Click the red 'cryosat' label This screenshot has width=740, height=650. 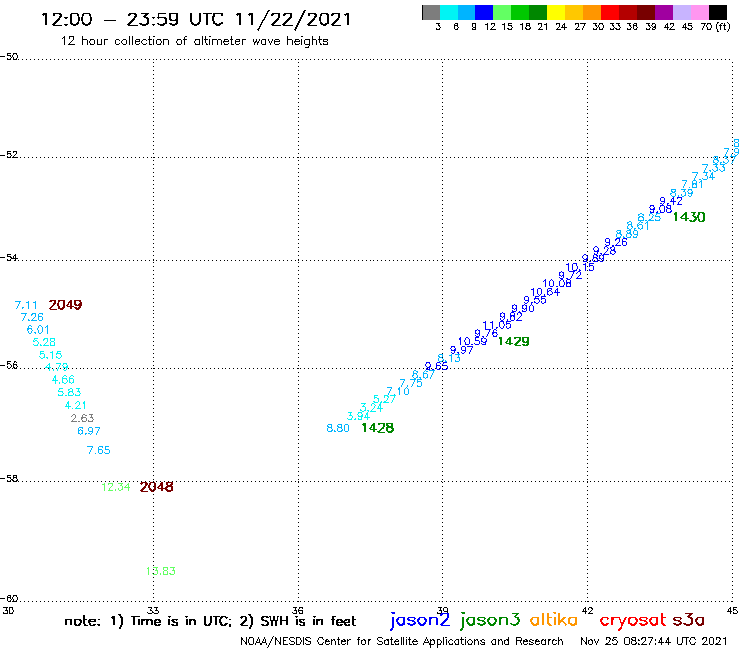click(633, 620)
